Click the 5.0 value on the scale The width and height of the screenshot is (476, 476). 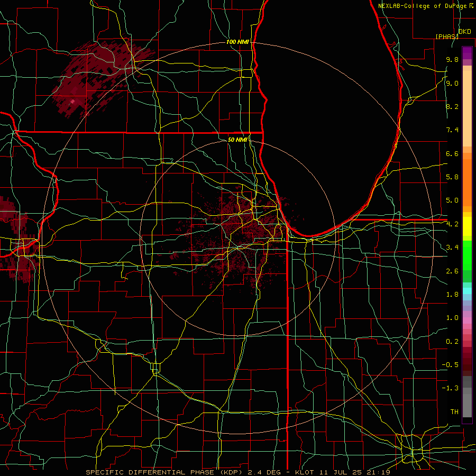452,200
